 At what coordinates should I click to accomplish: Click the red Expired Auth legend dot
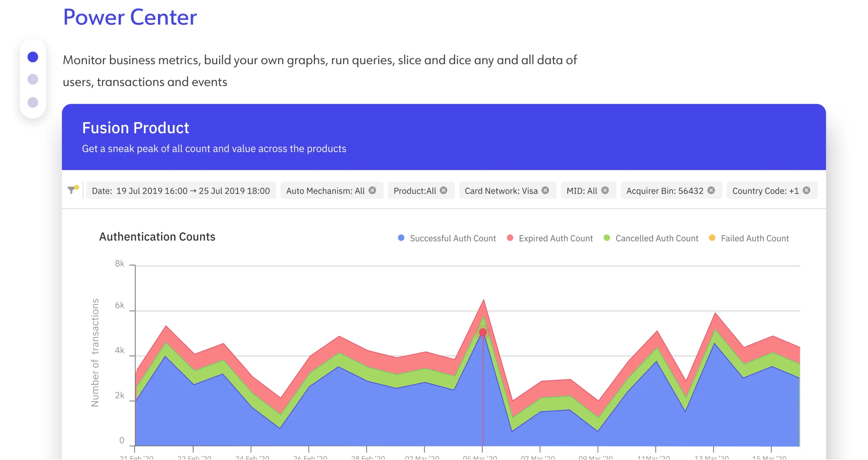[x=510, y=238]
